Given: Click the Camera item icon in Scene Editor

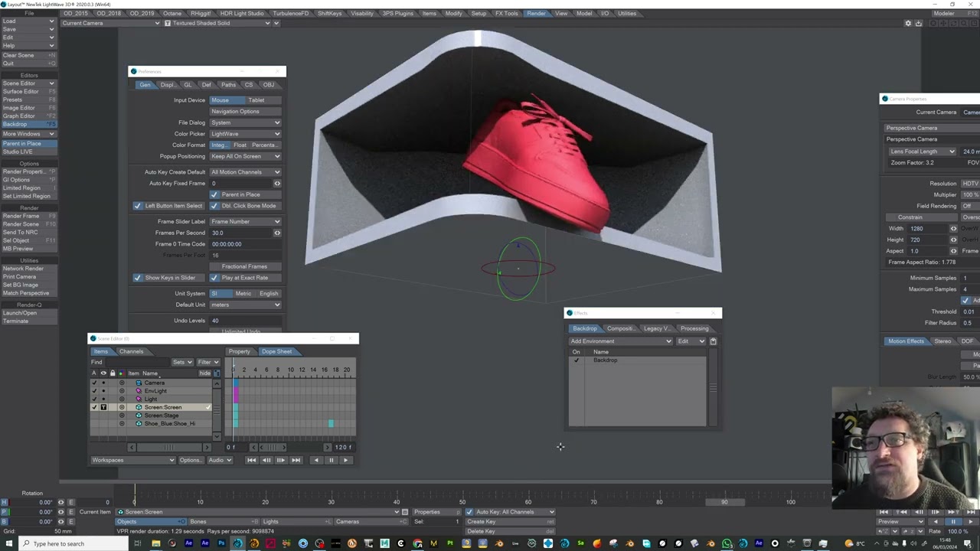Looking at the screenshot, I should [x=139, y=383].
